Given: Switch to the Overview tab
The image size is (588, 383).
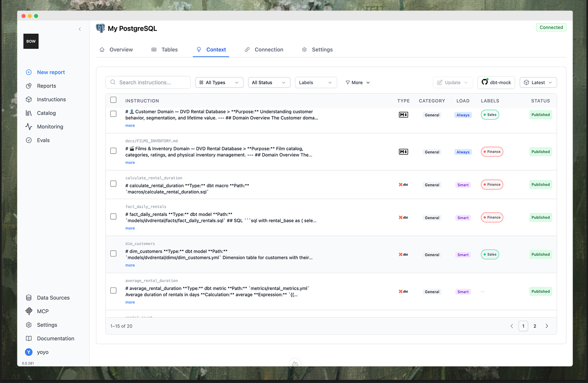Looking at the screenshot, I should tap(116, 50).
